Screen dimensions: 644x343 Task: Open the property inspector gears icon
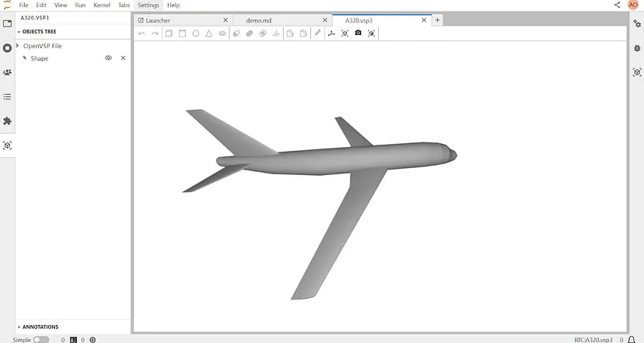click(637, 23)
